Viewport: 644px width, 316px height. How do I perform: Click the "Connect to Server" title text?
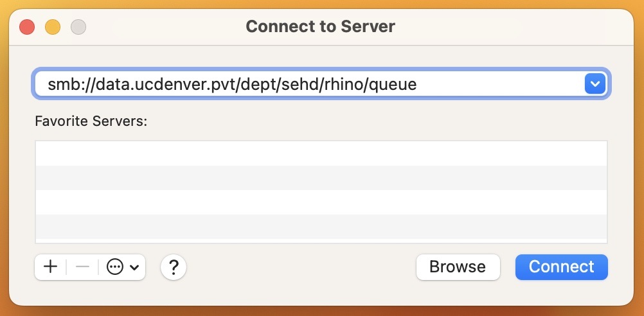click(x=320, y=27)
